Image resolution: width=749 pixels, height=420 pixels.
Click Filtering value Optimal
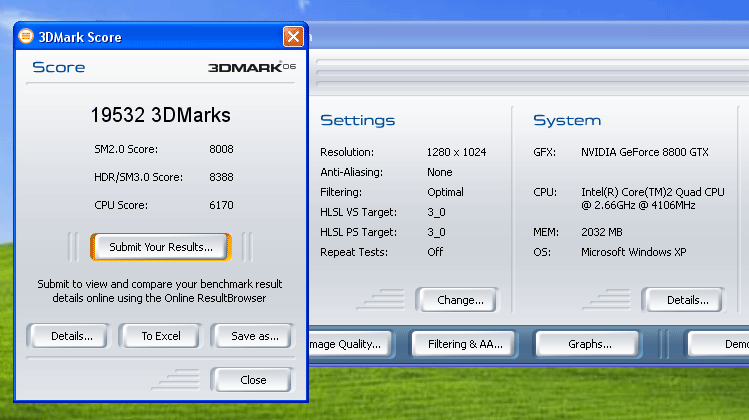pyautogui.click(x=445, y=192)
